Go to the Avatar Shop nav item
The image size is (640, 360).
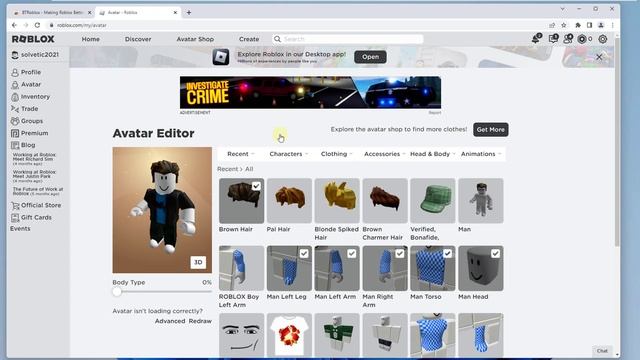pos(195,39)
